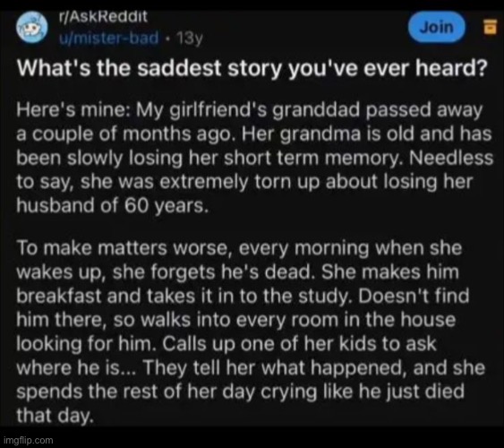Open the post title about saddest story
This screenshot has width=504, height=448.
(x=252, y=68)
